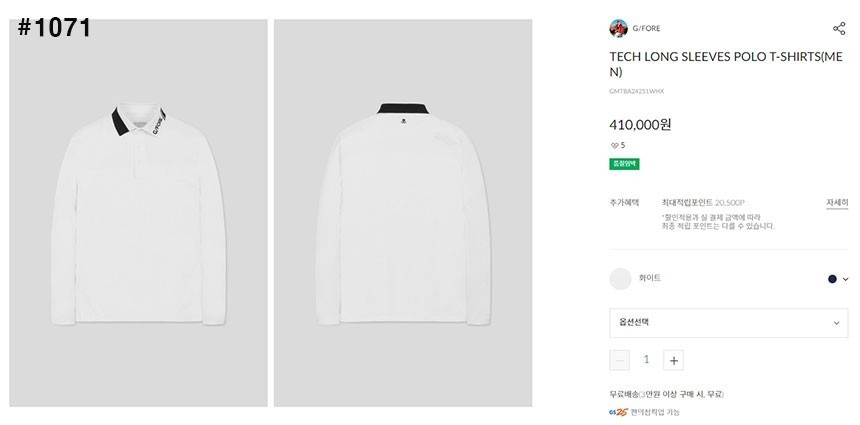Click the GS25 pickup logo
860x425 pixels.
pyautogui.click(x=617, y=412)
